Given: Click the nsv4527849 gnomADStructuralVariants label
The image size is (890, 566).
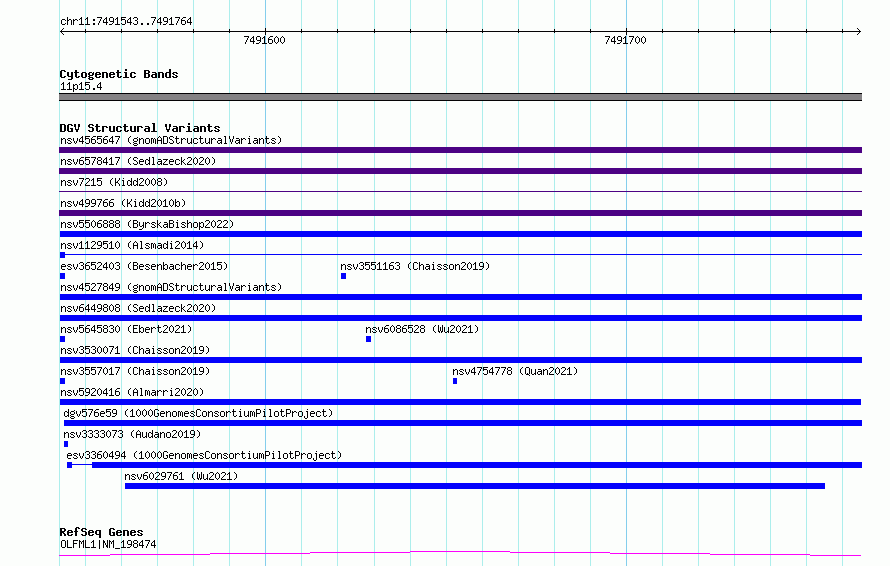Looking at the screenshot, I should point(171,287).
